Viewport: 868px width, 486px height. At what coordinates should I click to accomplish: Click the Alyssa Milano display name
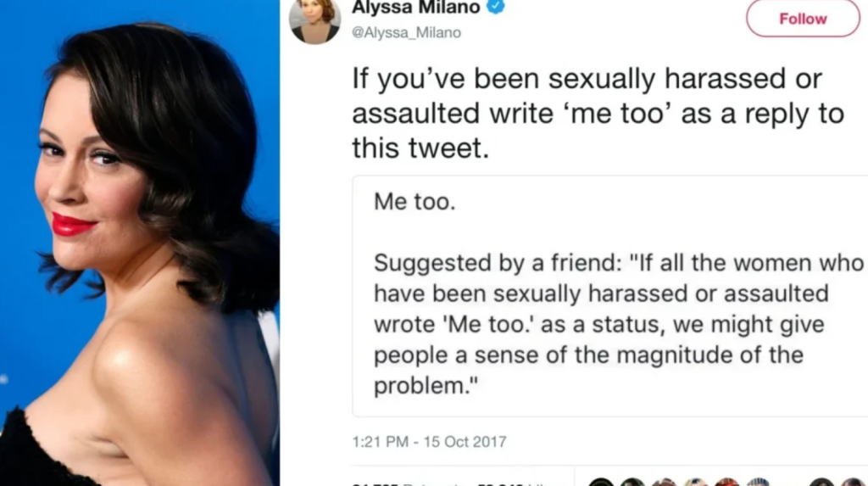click(x=415, y=8)
